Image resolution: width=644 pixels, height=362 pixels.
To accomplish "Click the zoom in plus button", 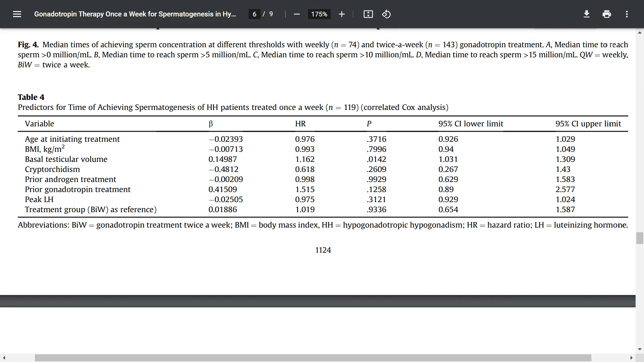I will click(x=341, y=14).
